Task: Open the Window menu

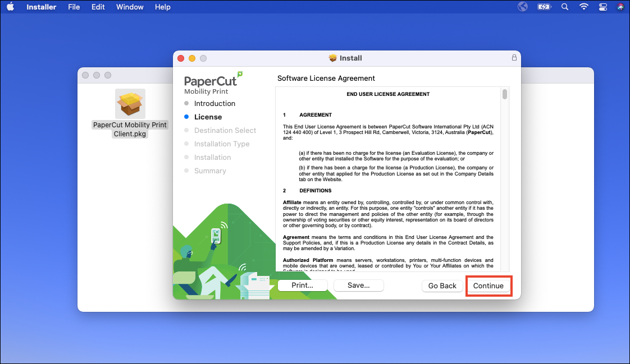Action: pos(130,7)
